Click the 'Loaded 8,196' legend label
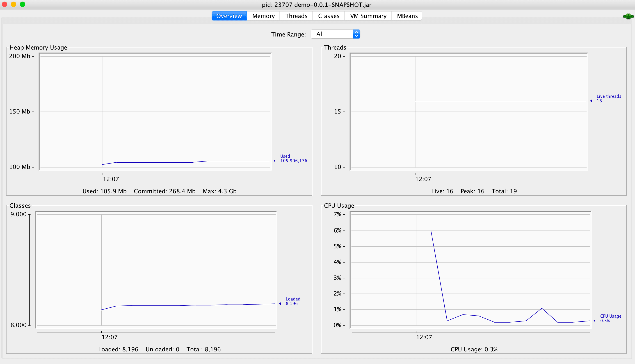This screenshot has height=364, width=635. click(293, 301)
